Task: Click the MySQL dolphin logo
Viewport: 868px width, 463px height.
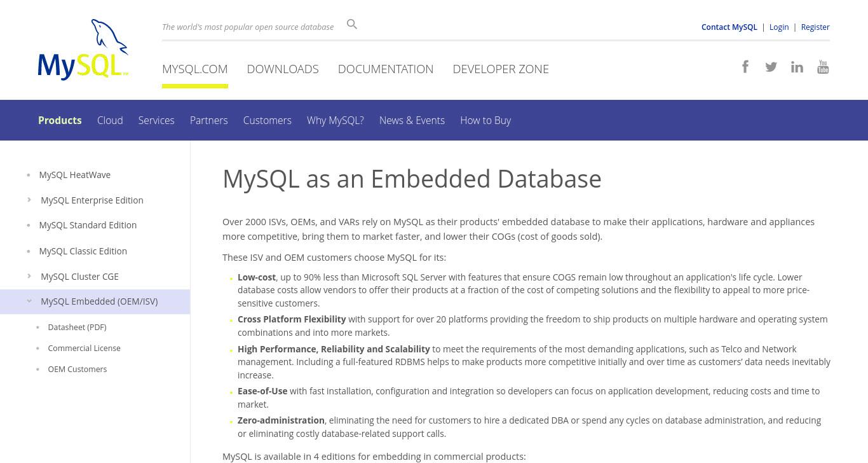Action: tap(83, 50)
